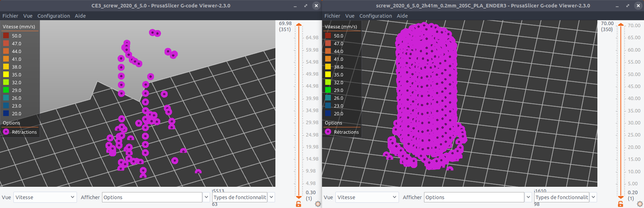
Task: Click the Afficher Options field in the ENDER3 window
Action: 475,197
